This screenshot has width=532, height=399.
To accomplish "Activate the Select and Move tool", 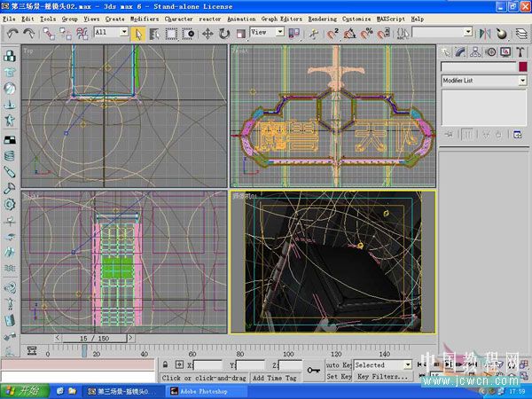I will click(x=207, y=34).
